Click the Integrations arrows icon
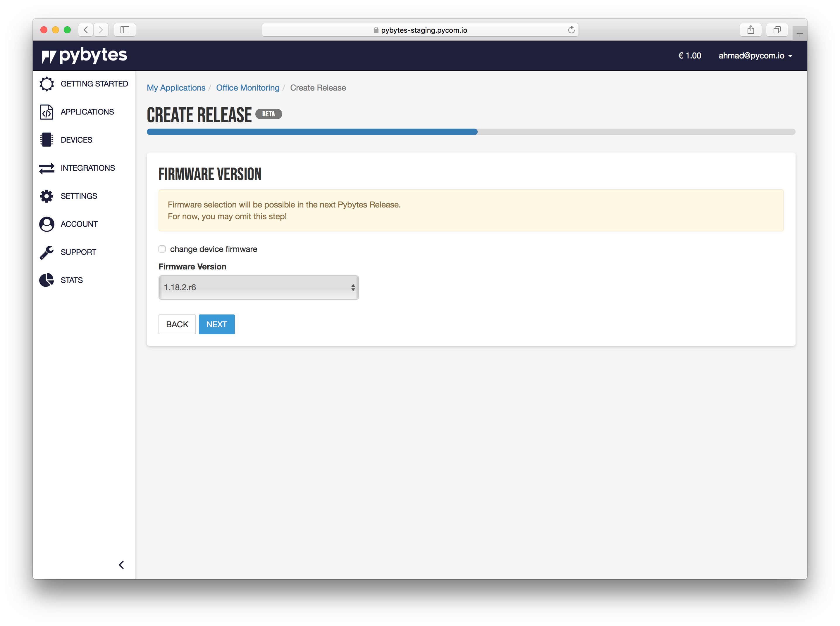Screen dimensions: 840x626 [x=47, y=168]
